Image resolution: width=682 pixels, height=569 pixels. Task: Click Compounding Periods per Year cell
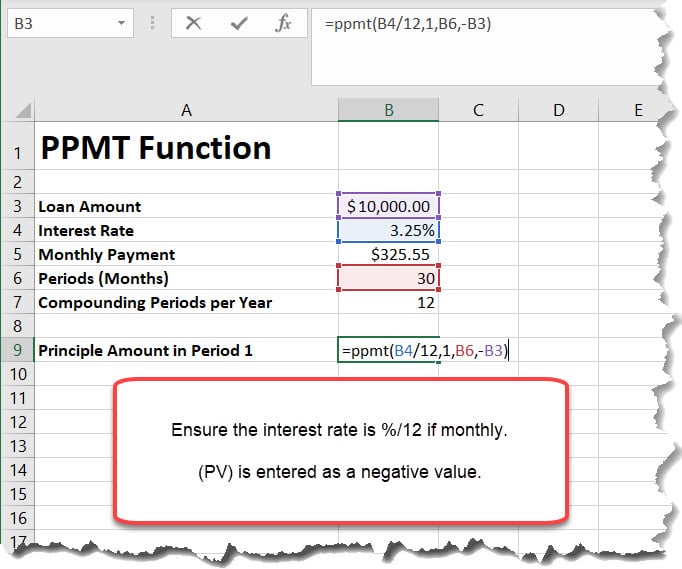186,302
